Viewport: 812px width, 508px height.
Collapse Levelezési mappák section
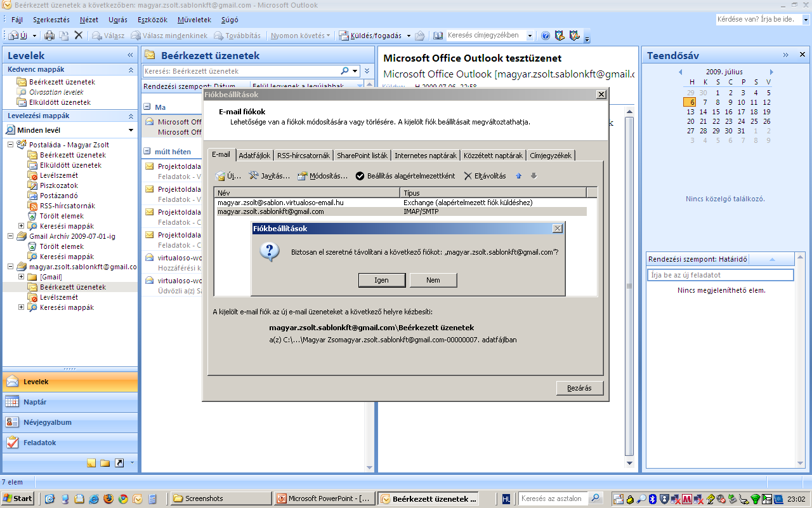pos(131,116)
